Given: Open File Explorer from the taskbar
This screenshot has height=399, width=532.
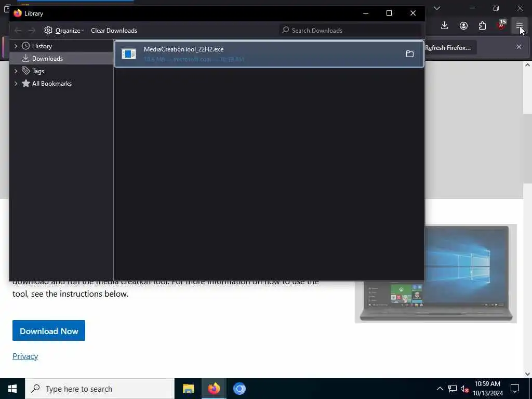Looking at the screenshot, I should [x=188, y=389].
